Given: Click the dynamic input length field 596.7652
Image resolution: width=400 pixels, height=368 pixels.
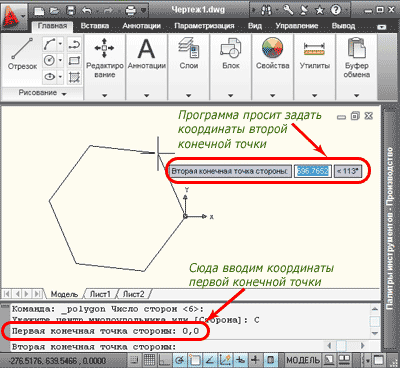Looking at the screenshot, I should tap(313, 171).
